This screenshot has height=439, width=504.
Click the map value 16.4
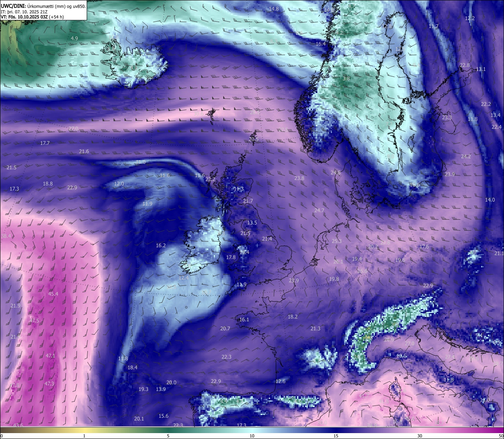click(x=321, y=44)
